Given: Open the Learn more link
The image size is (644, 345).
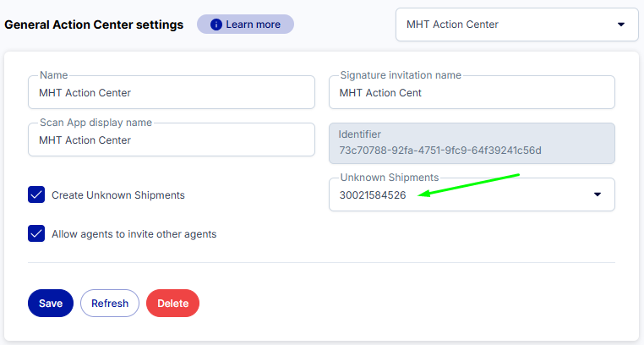Looking at the screenshot, I should 245,25.
